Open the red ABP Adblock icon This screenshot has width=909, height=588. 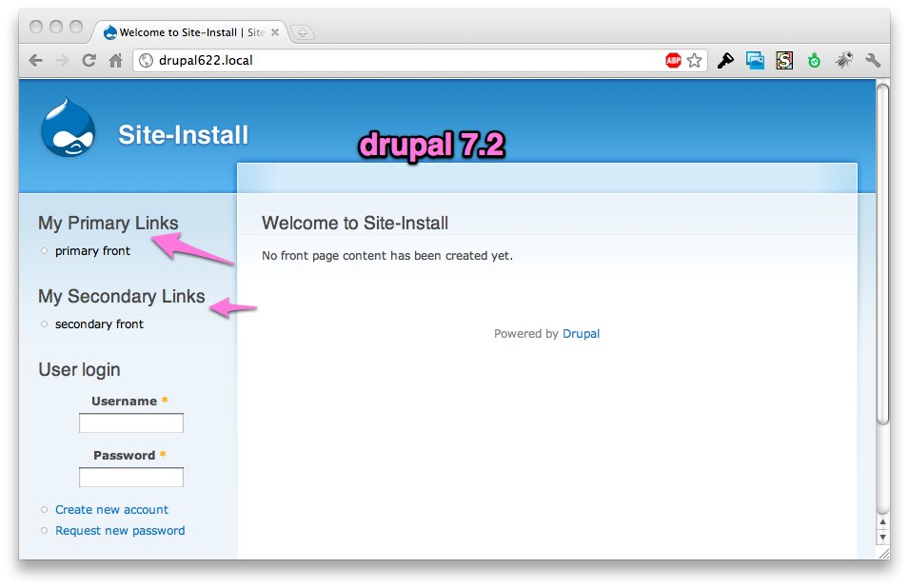tap(673, 60)
